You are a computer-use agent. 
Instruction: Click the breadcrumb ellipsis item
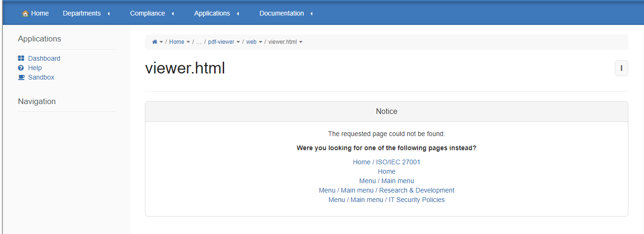(199, 42)
